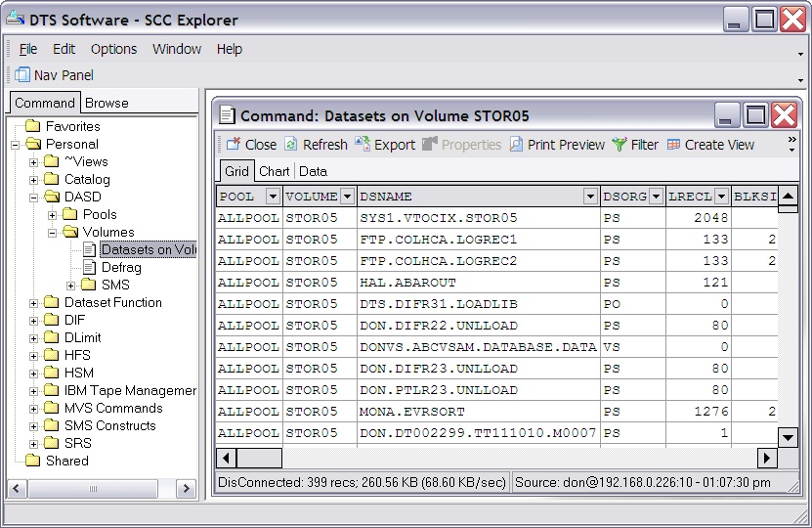This screenshot has height=528, width=812.
Task: Click the Catalog folder icon
Action: click(x=51, y=179)
